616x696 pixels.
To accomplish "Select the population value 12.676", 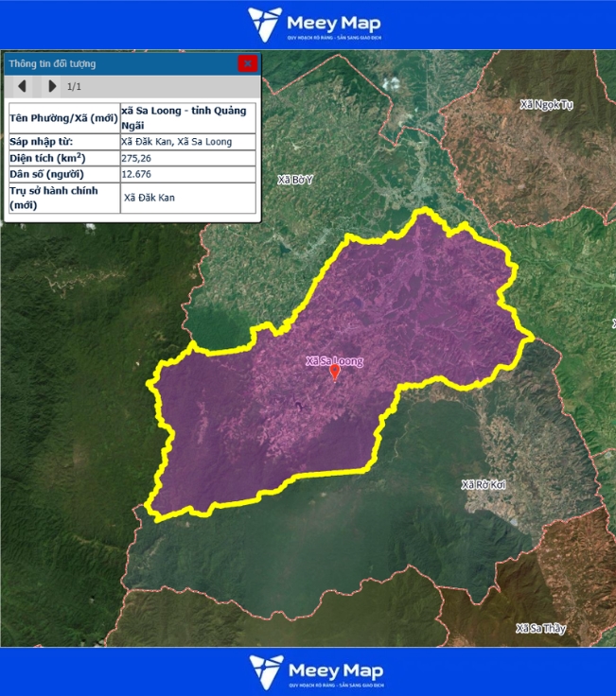I will click(137, 174).
